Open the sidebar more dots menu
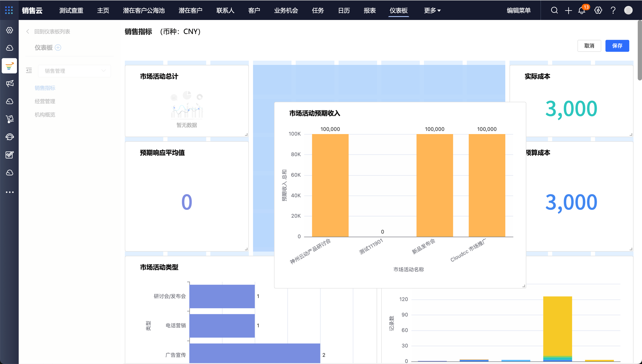 coord(10,192)
